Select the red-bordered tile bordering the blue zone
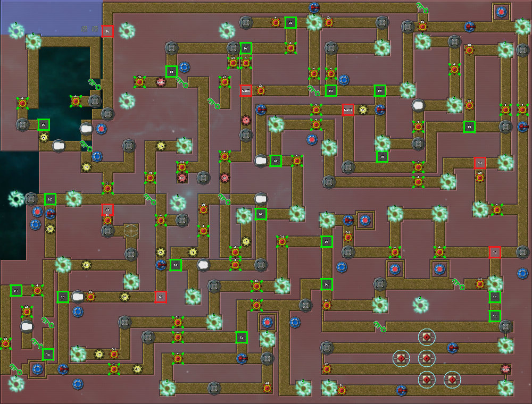Image resolution: width=532 pixels, height=404 pixels. pos(107,31)
